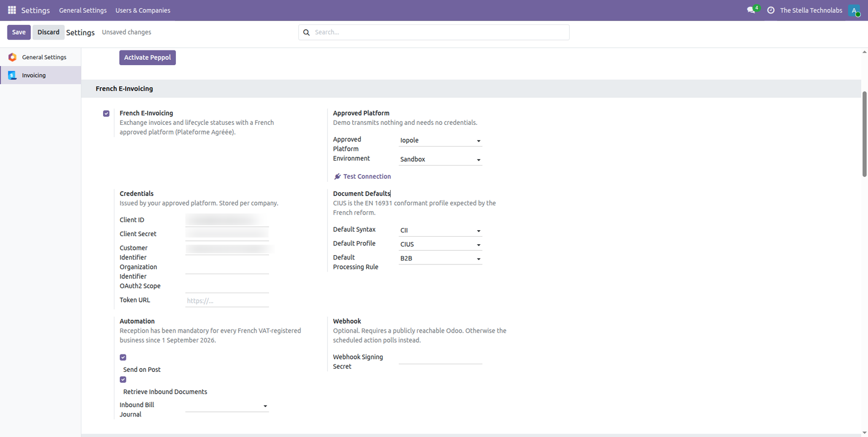Click the Activate Peppol button
Viewport: 868px width, 437px height.
(148, 58)
